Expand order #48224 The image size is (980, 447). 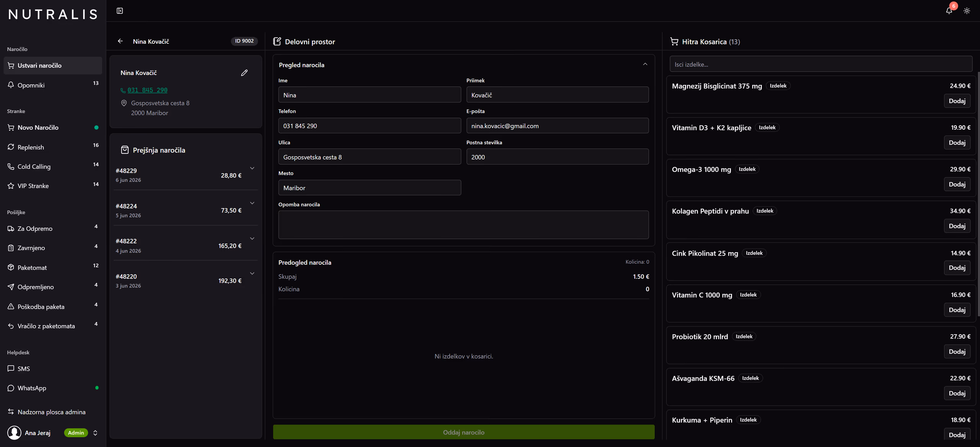click(x=252, y=203)
